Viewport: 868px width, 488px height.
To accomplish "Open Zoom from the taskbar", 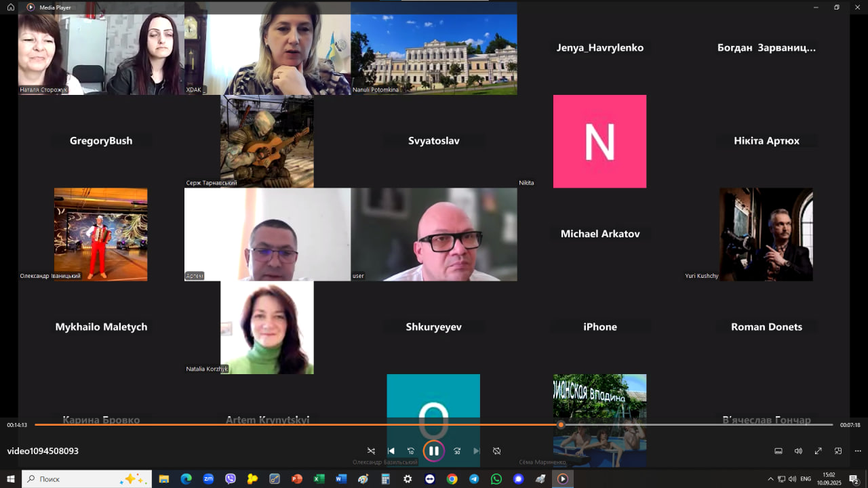I will point(208,479).
